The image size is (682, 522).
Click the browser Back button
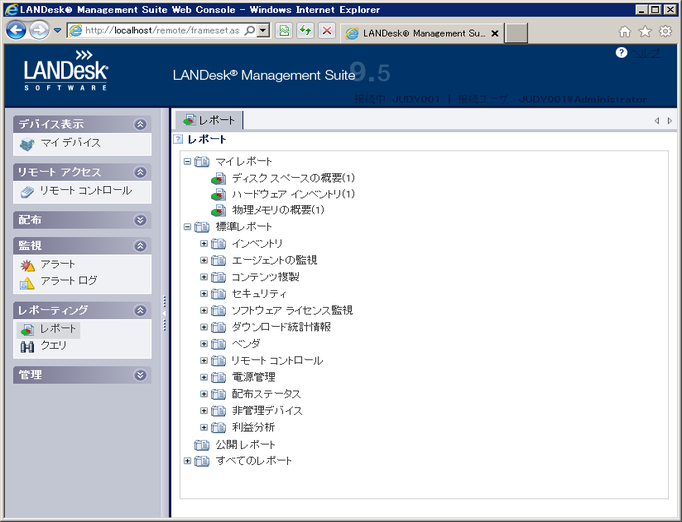17,30
